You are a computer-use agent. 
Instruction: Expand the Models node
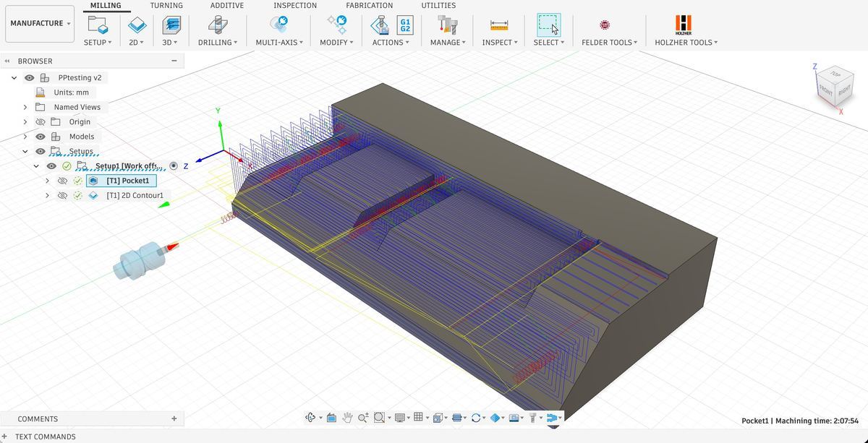(x=25, y=136)
